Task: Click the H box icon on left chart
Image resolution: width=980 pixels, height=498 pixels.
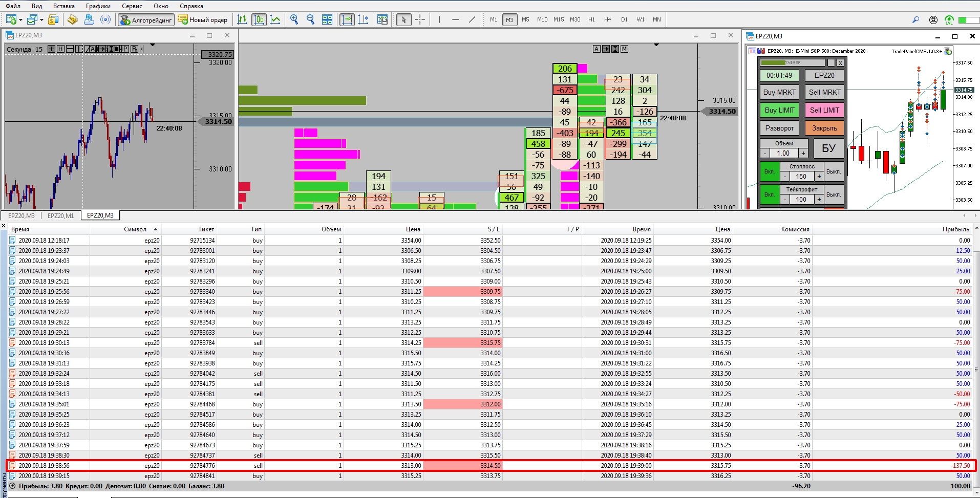Action: coord(60,49)
